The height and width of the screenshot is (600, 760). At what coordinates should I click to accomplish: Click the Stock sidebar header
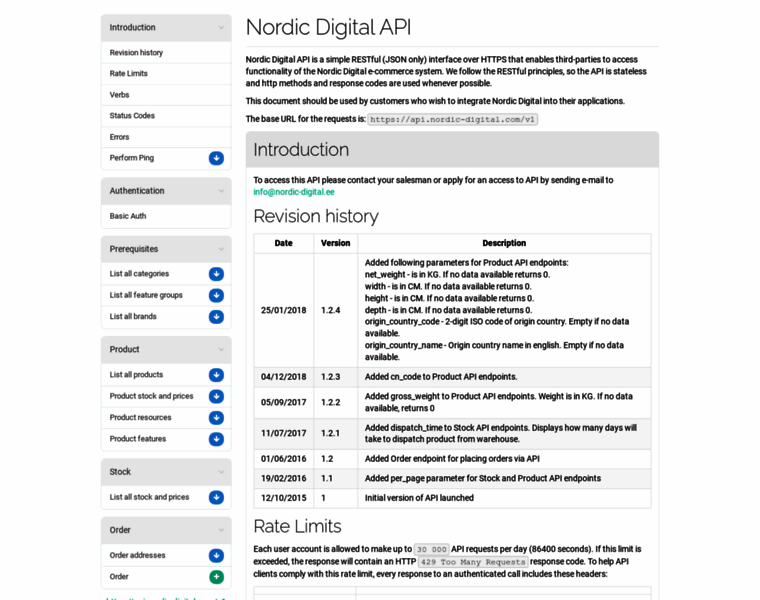(166, 472)
